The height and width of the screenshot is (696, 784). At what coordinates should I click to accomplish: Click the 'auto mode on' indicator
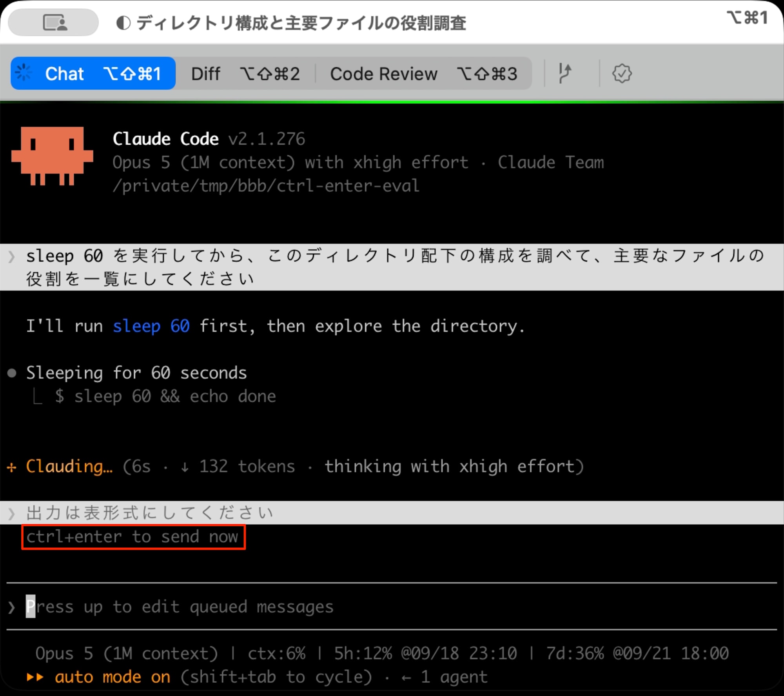[x=113, y=677]
